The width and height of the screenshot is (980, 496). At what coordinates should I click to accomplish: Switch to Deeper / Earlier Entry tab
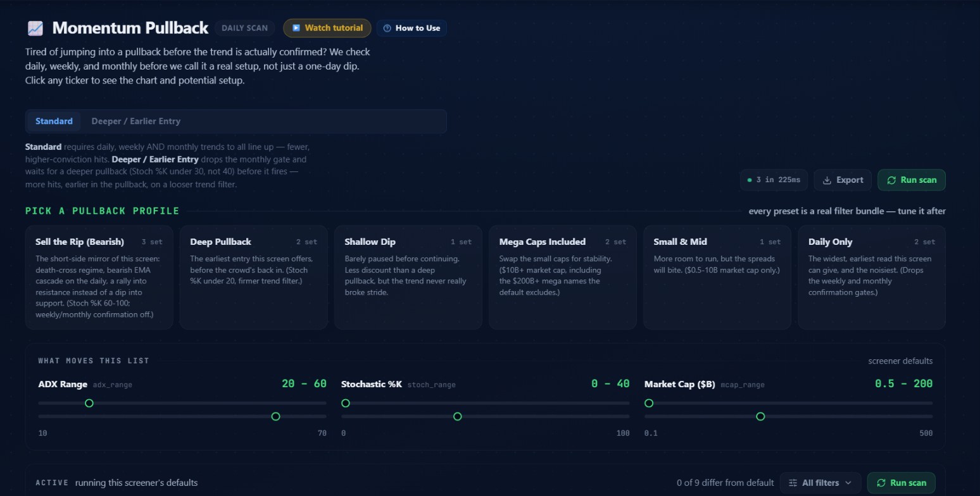pos(136,121)
